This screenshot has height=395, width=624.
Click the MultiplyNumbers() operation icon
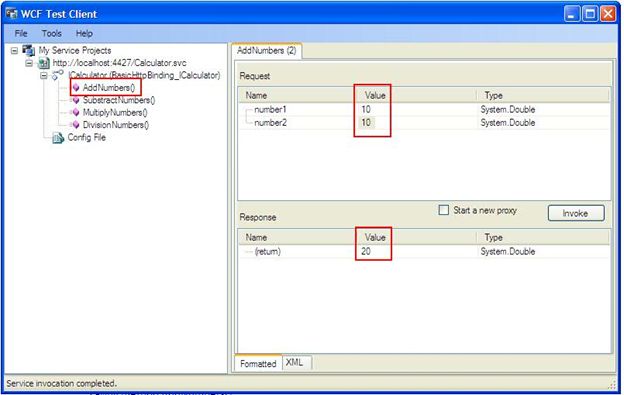pos(76,113)
